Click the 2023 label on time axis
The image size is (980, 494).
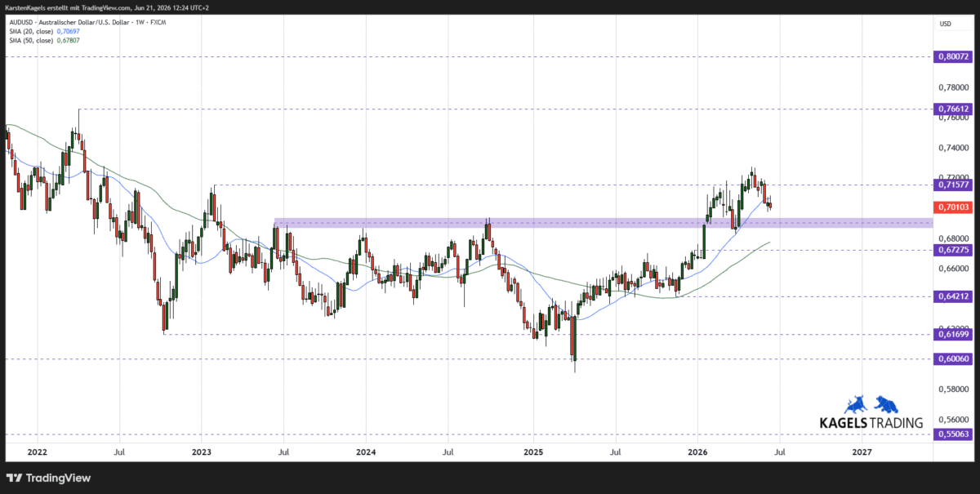[201, 451]
